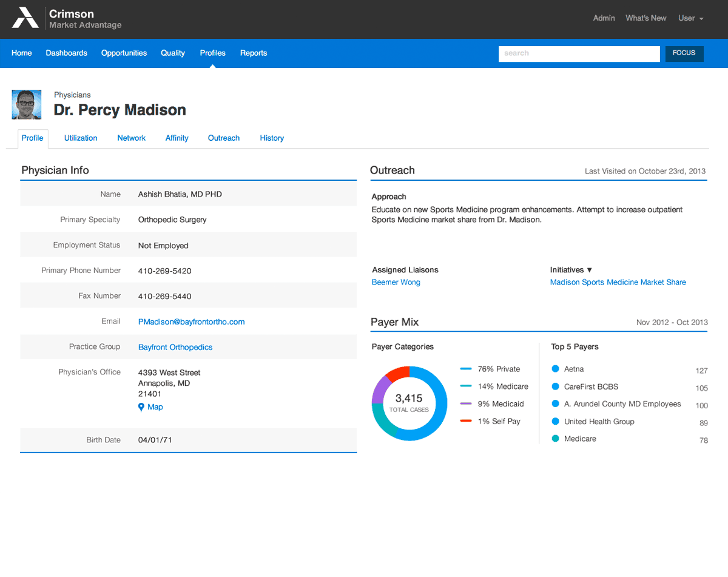Click into the search field
This screenshot has width=728, height=577.
[x=579, y=53]
